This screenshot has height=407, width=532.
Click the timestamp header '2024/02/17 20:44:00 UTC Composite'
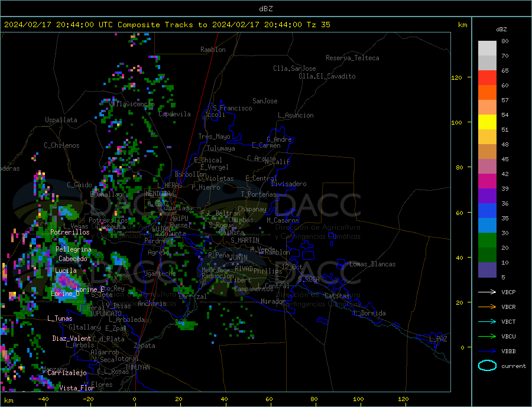82,25
